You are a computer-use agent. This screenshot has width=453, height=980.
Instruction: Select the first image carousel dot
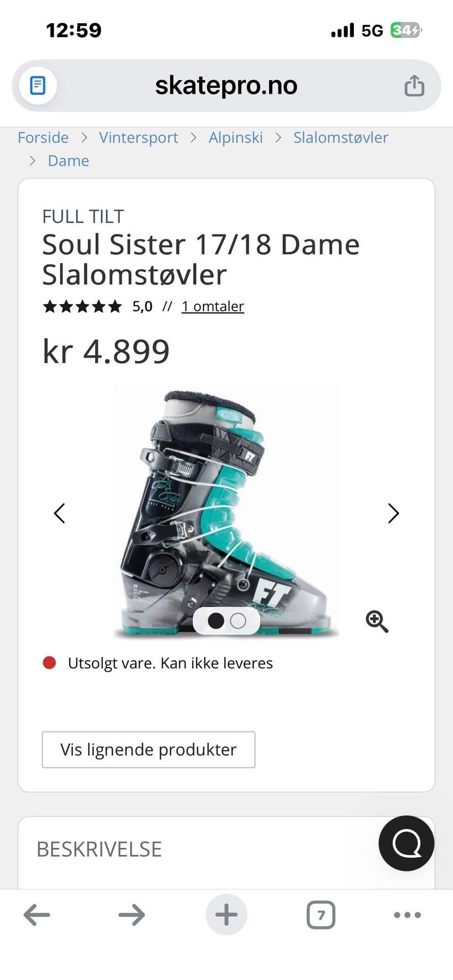coord(216,621)
